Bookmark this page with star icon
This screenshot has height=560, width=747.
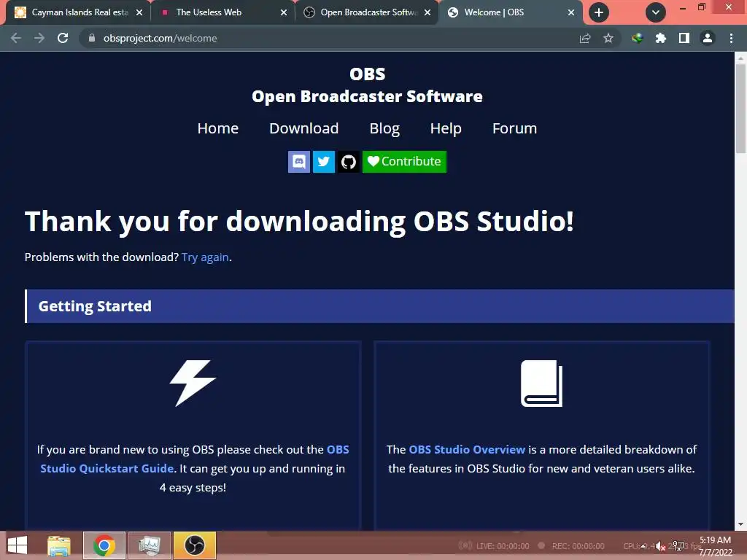[x=608, y=38]
